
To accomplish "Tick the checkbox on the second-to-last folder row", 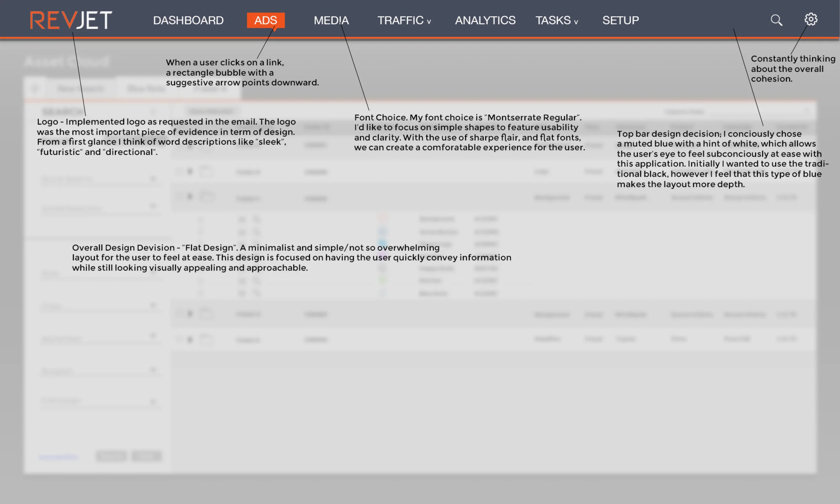I will [x=179, y=313].
